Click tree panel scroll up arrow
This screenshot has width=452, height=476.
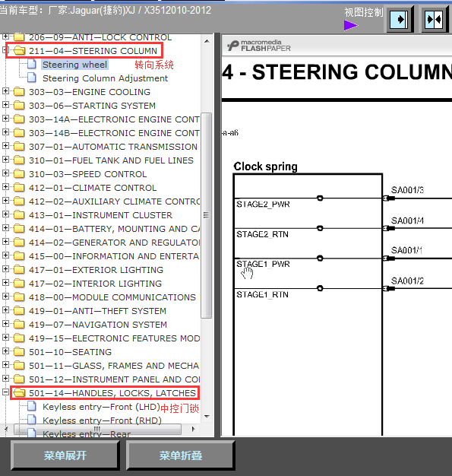click(207, 41)
